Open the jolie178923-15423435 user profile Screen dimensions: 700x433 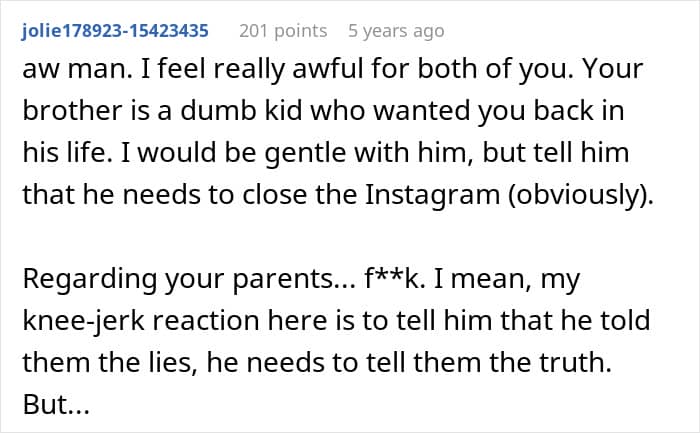tap(115, 31)
